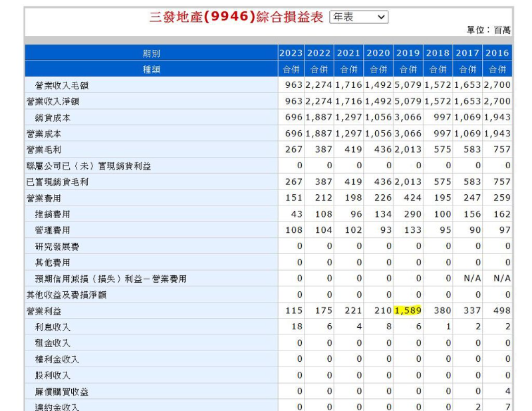Click the 2016 column header
The image size is (532, 411).
[497, 53]
